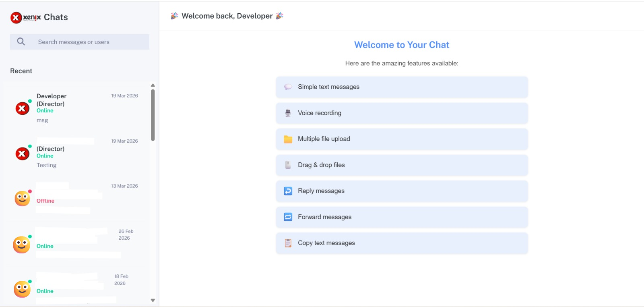Viewport: 644px width, 307px height.
Task: Click the Voice recording microphone icon
Action: click(x=288, y=113)
